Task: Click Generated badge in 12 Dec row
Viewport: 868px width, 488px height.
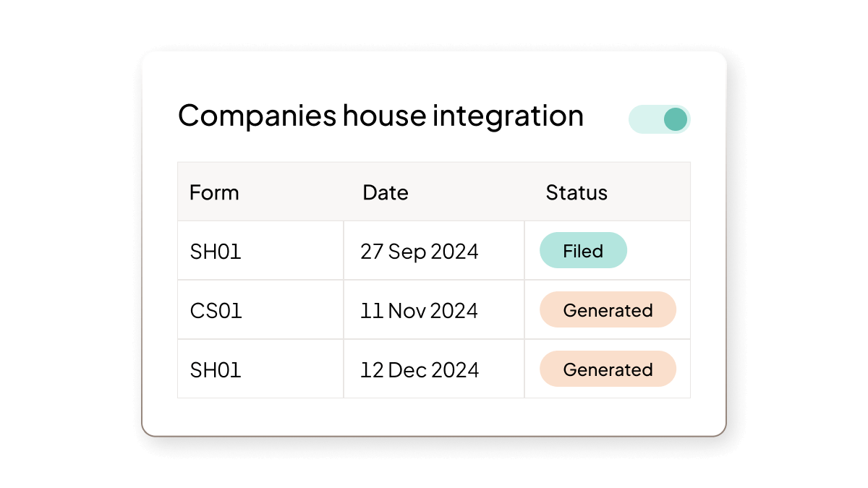Action: pyautogui.click(x=608, y=369)
